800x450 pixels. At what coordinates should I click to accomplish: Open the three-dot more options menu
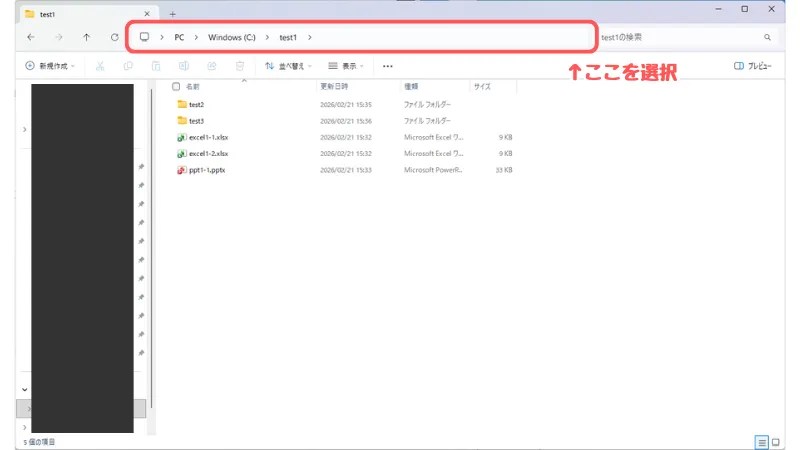coord(388,66)
